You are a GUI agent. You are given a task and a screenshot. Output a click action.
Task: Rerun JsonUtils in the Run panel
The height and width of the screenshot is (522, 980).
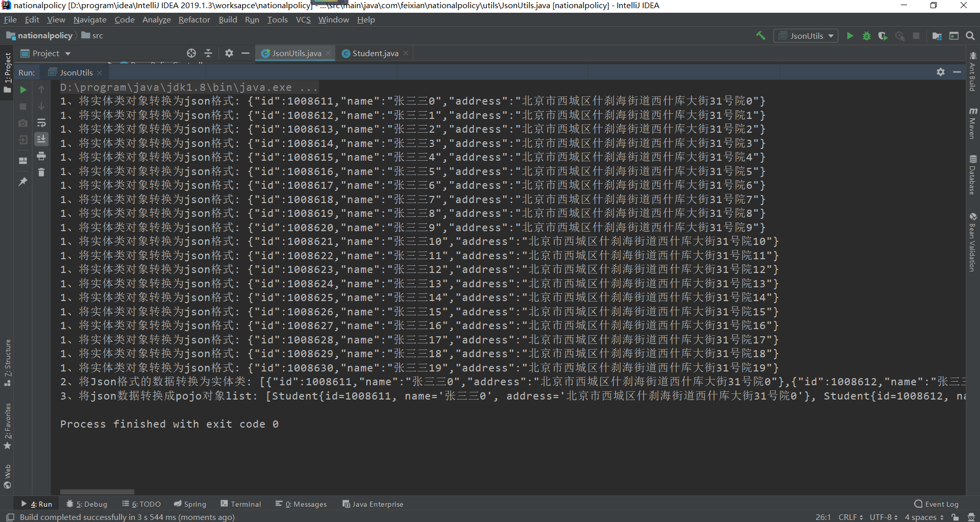(x=23, y=90)
